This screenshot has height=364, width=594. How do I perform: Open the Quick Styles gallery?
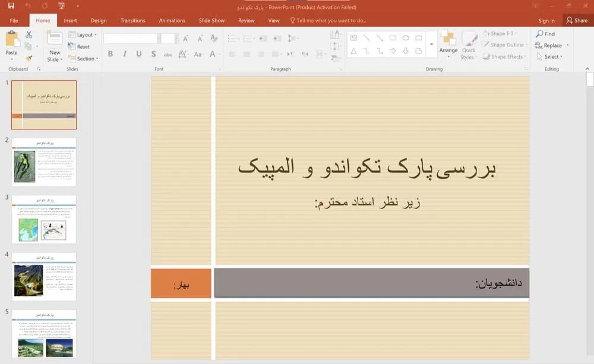click(x=469, y=45)
